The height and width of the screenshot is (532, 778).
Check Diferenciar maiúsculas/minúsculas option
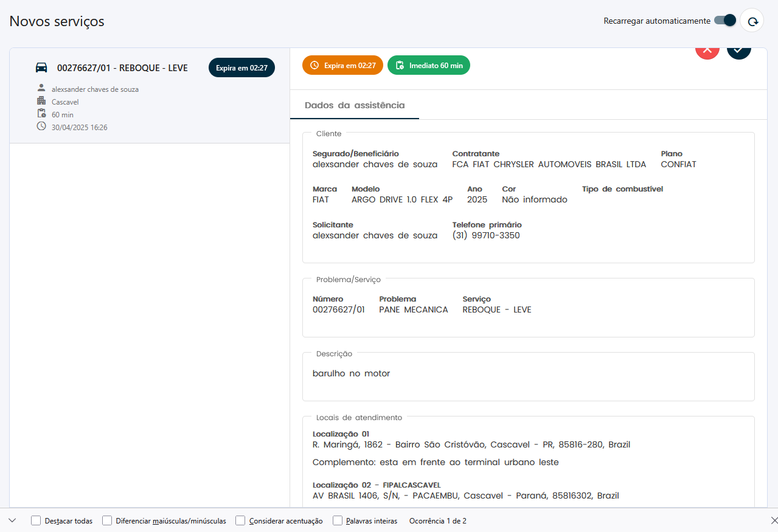coord(107,520)
